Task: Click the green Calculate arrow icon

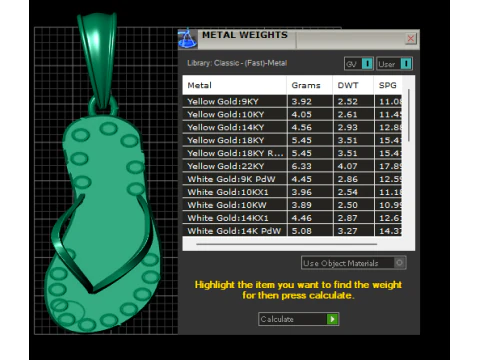Action: (332, 319)
